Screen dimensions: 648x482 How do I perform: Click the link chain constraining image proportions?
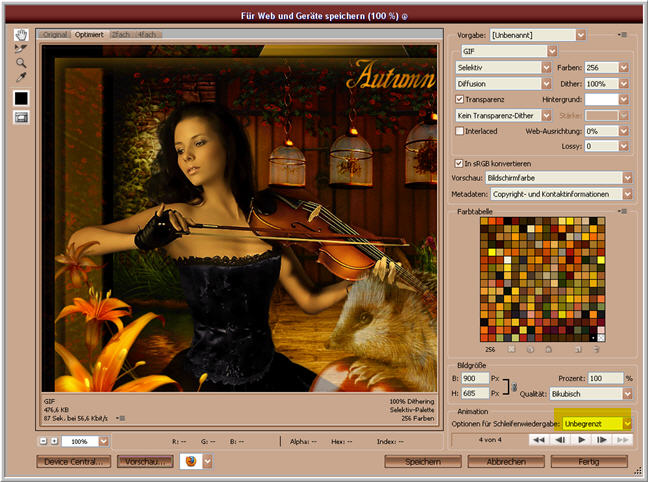[x=515, y=387]
